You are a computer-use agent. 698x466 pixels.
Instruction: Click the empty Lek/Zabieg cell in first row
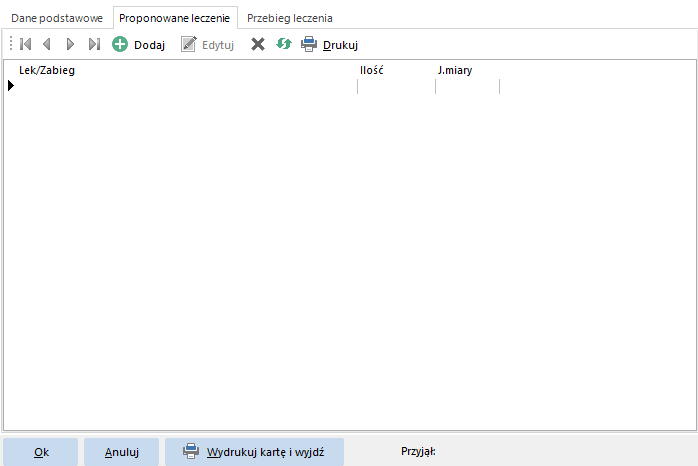(187, 86)
